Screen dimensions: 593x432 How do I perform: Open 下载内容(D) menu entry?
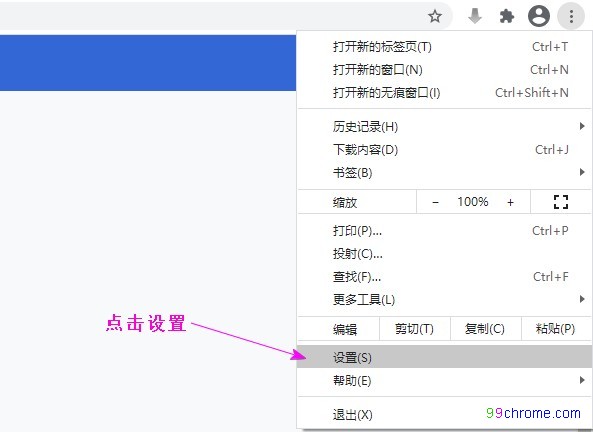[x=445, y=150]
